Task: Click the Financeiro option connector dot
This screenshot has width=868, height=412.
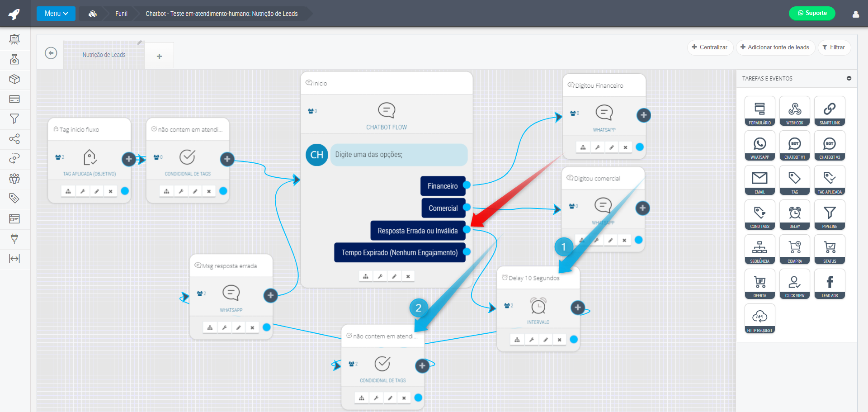Action: 467,185
